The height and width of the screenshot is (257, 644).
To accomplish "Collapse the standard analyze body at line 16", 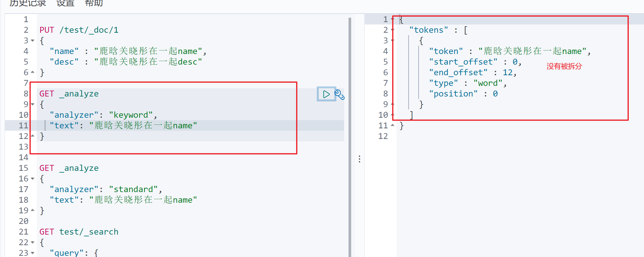I will 33,179.
